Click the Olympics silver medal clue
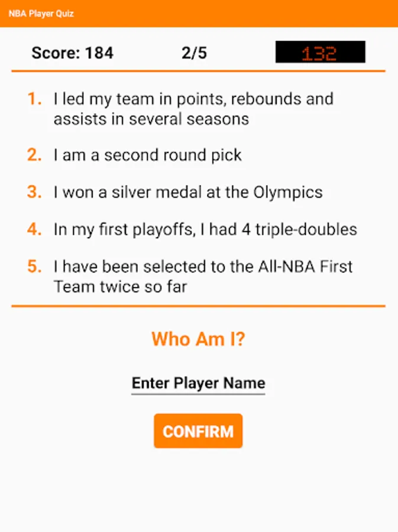398x532 pixels. tap(188, 192)
